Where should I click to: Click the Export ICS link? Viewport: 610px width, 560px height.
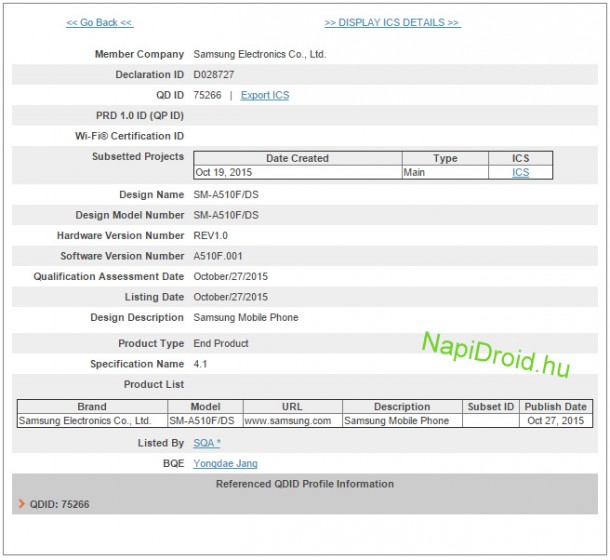(x=265, y=95)
